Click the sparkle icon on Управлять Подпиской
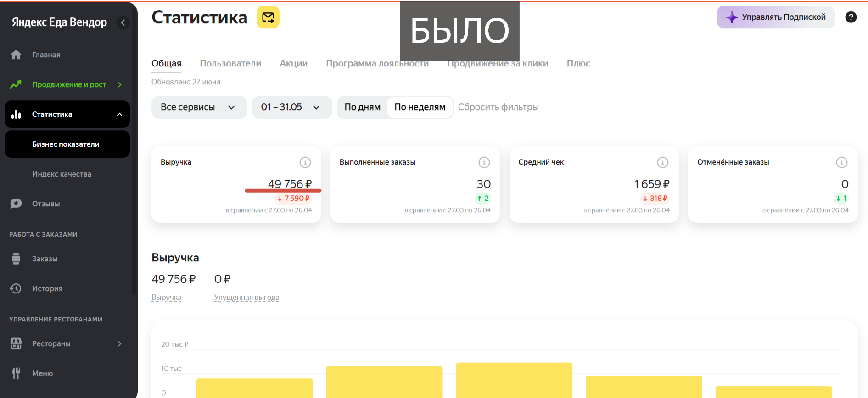Image resolution: width=868 pixels, height=398 pixels. click(732, 17)
